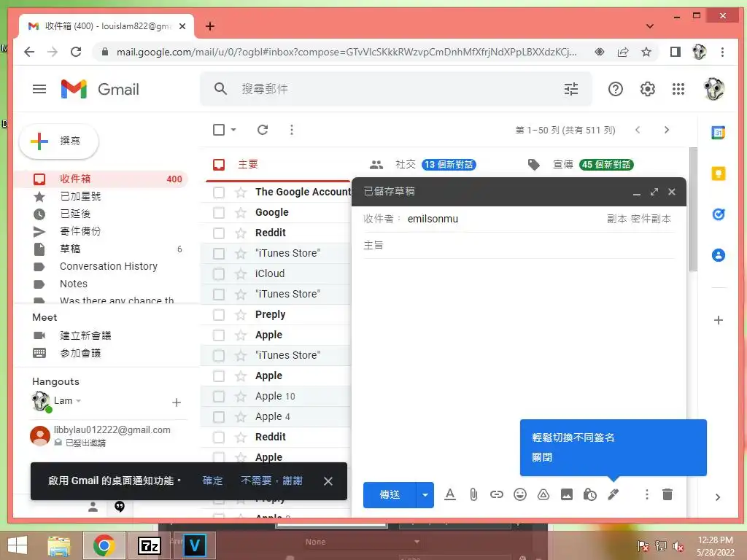
Task: Open the Google Keep side panel
Action: point(718,174)
